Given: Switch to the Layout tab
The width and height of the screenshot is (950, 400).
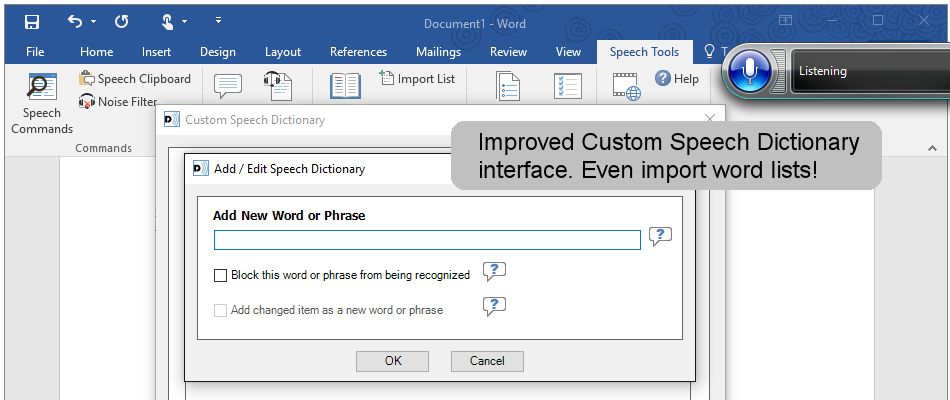Looking at the screenshot, I should (283, 52).
